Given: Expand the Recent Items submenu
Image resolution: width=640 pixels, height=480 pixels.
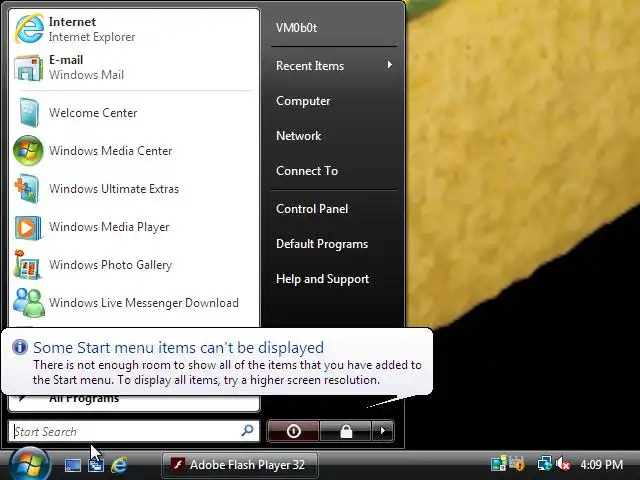Looking at the screenshot, I should click(x=334, y=66).
